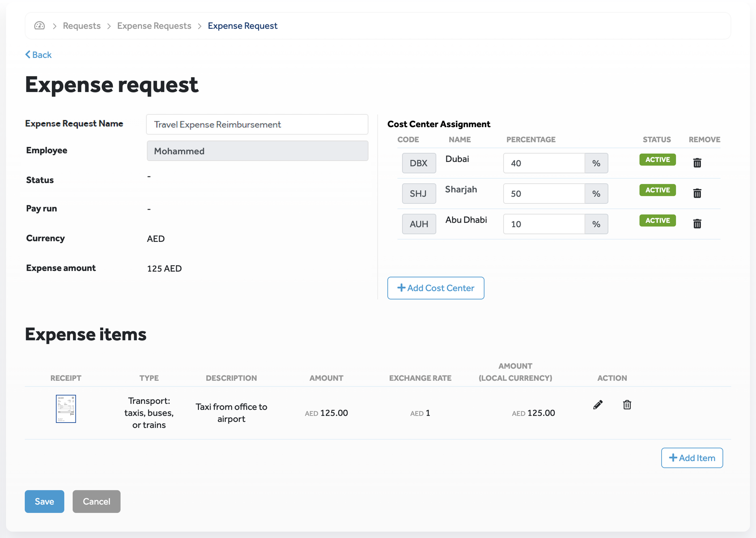756x538 pixels.
Task: Toggle the ACTIVE status for Dubai
Action: 657,159
